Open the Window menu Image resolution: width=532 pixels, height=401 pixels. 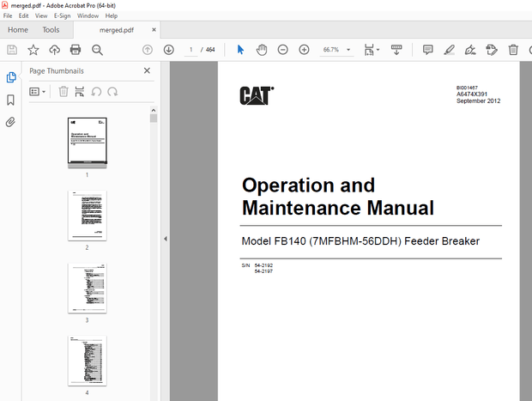point(88,15)
